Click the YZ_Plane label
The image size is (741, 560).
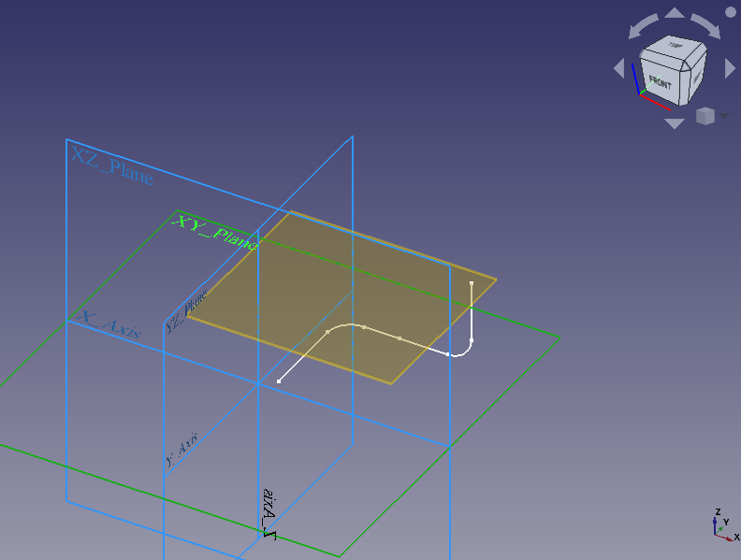tap(187, 310)
